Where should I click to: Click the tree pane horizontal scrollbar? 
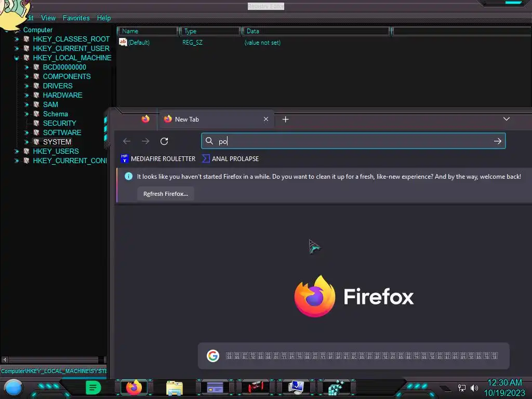pyautogui.click(x=54, y=360)
